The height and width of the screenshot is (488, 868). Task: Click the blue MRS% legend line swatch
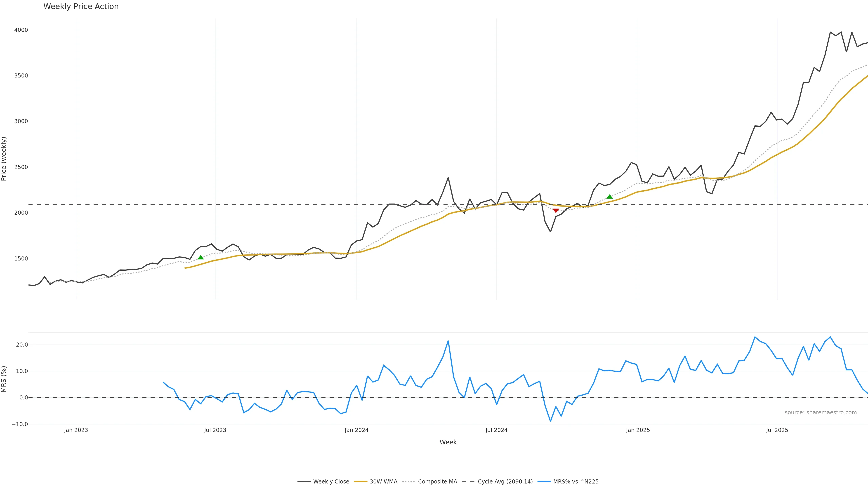pos(544,482)
